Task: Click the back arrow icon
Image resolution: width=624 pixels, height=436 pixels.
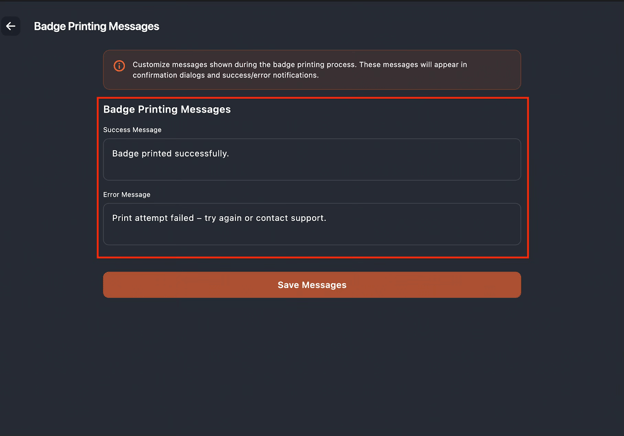Action: tap(11, 26)
